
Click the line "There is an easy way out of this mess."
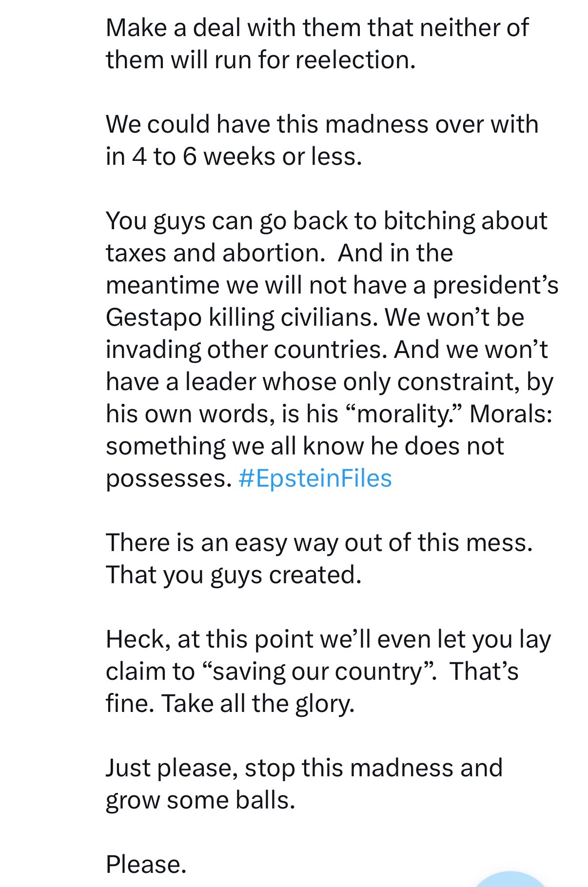point(319,543)
